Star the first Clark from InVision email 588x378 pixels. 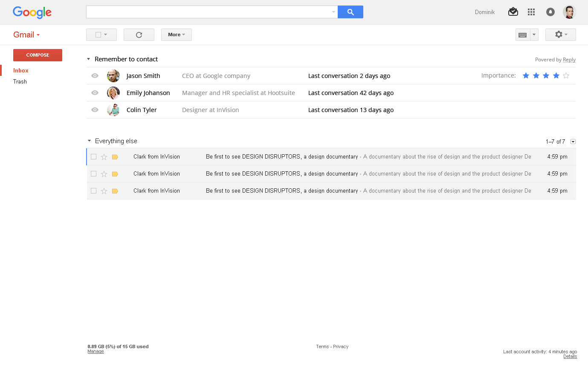coord(104,157)
